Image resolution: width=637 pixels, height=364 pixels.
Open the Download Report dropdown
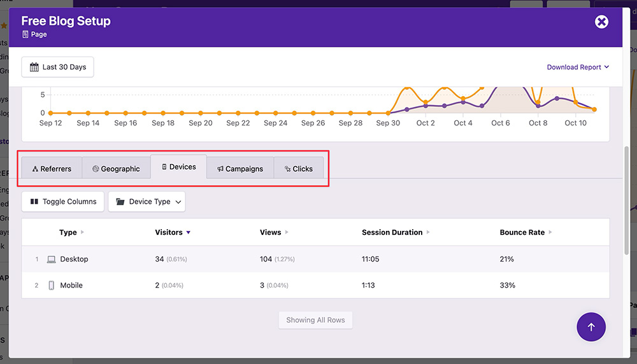(x=578, y=67)
